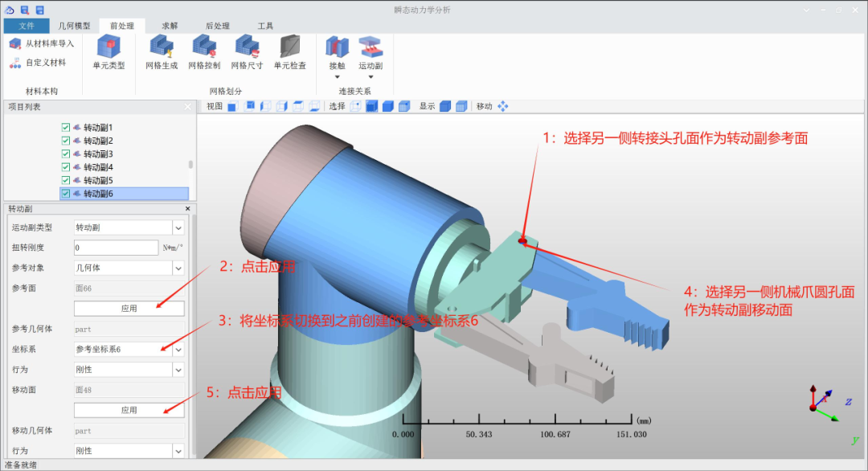Viewport: 868px width, 471px height.
Task: Toggle checkbox for 转动副4
Action: tap(66, 167)
